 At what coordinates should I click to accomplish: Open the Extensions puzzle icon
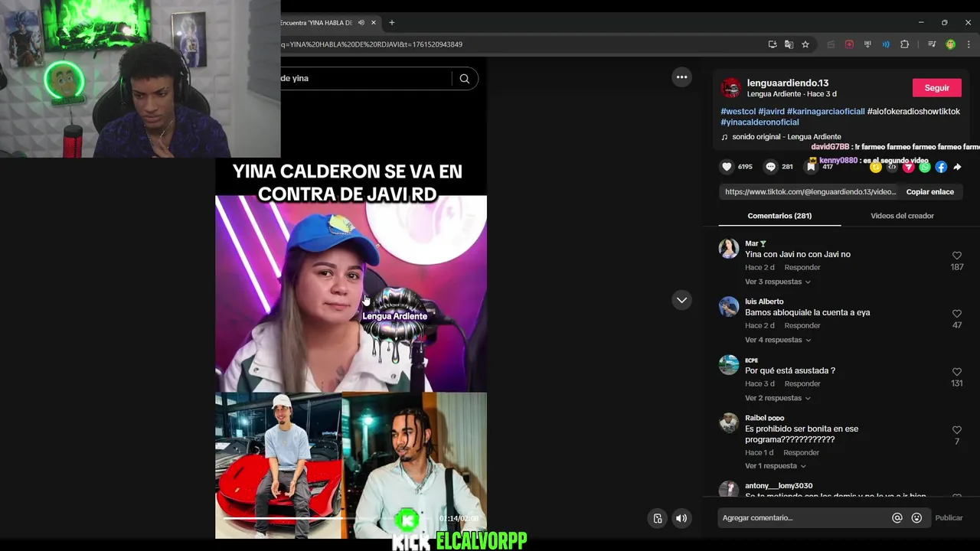tap(904, 44)
